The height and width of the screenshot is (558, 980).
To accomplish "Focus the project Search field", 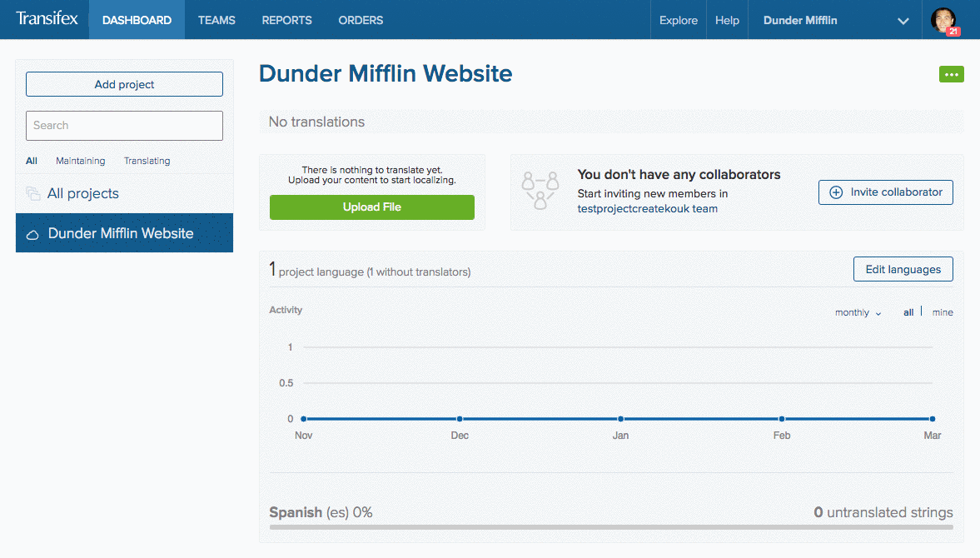I will (x=124, y=126).
